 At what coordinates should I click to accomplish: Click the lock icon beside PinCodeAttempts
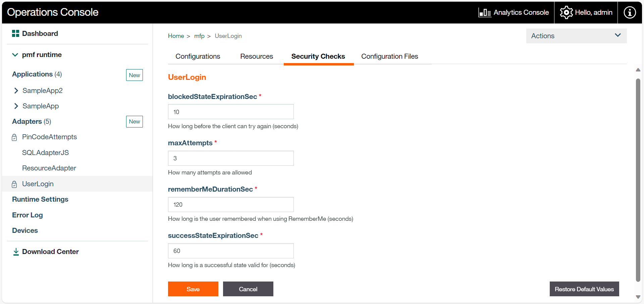click(x=14, y=137)
